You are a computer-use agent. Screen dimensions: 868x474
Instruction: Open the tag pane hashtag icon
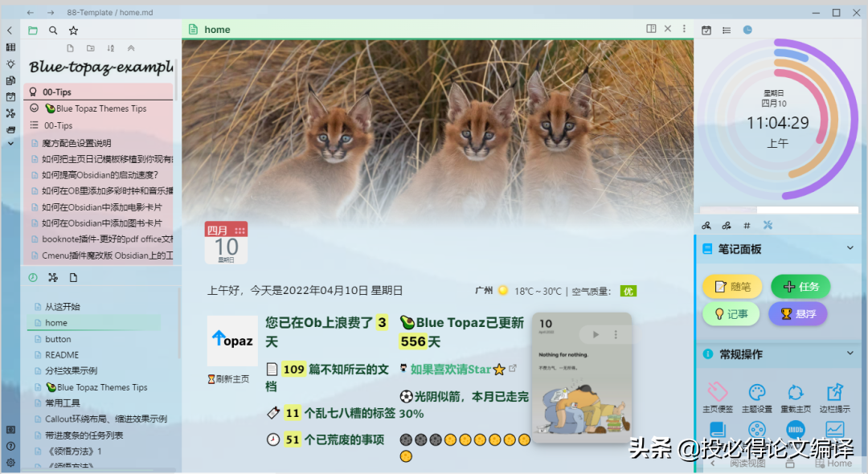click(x=746, y=226)
